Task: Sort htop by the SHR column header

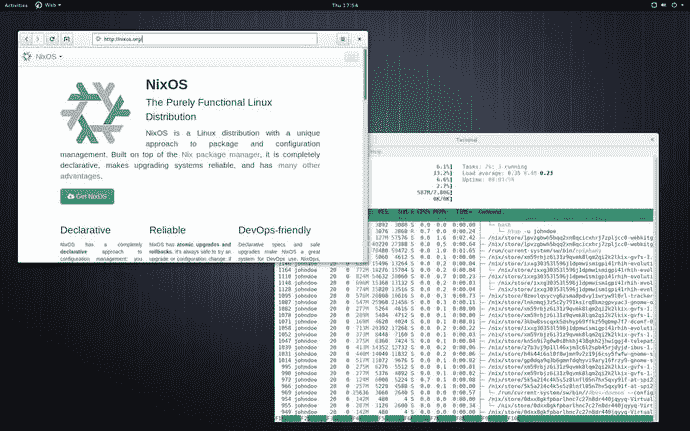Action: 402,212
